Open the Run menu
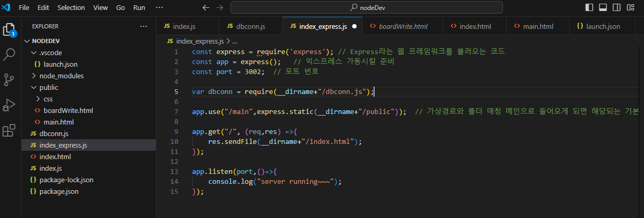The height and width of the screenshot is (218, 644). [139, 7]
